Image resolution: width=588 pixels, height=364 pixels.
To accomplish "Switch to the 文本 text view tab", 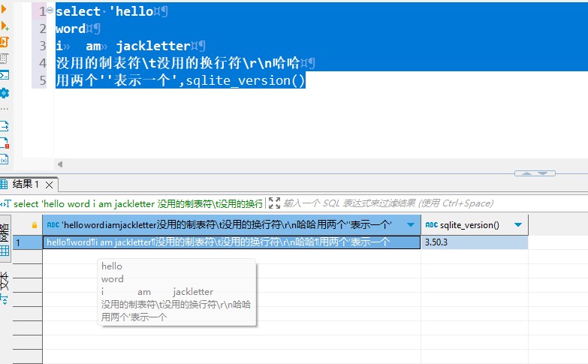I will [5, 288].
